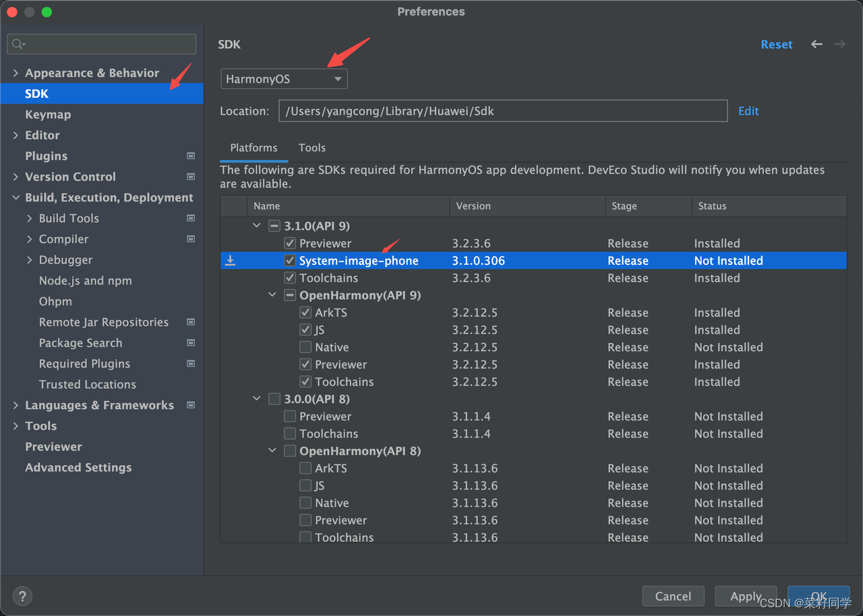Click the download icon on the System-image-phone row
863x616 pixels.
(x=230, y=261)
